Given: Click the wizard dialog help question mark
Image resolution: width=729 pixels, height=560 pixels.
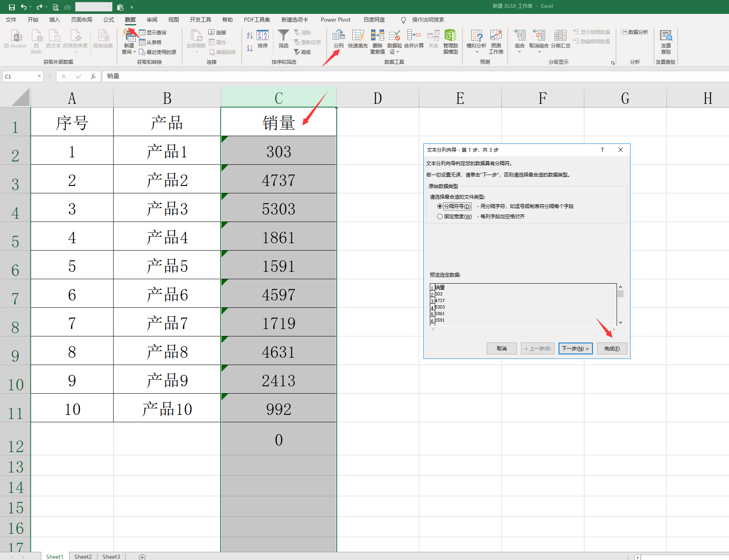Looking at the screenshot, I should pyautogui.click(x=602, y=150).
